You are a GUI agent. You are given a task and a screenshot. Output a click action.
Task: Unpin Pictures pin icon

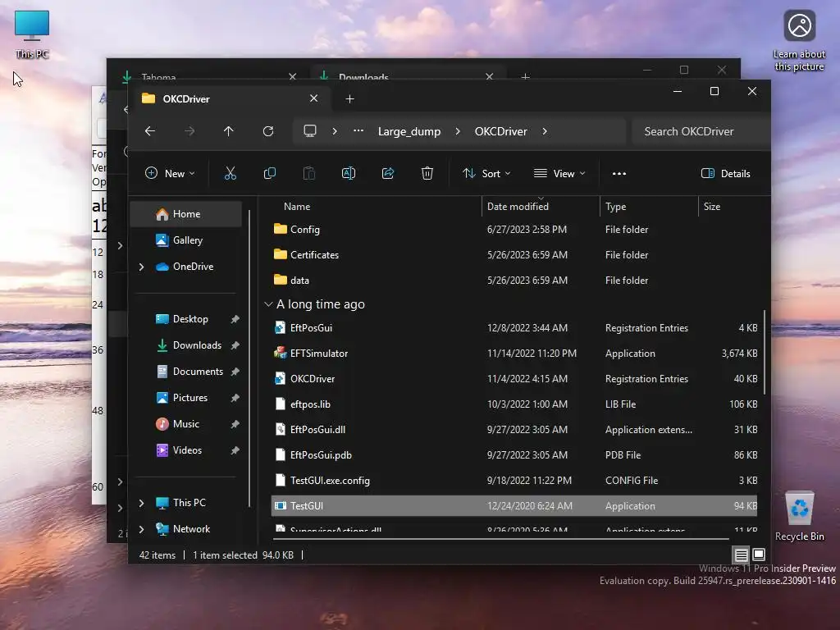tap(235, 398)
